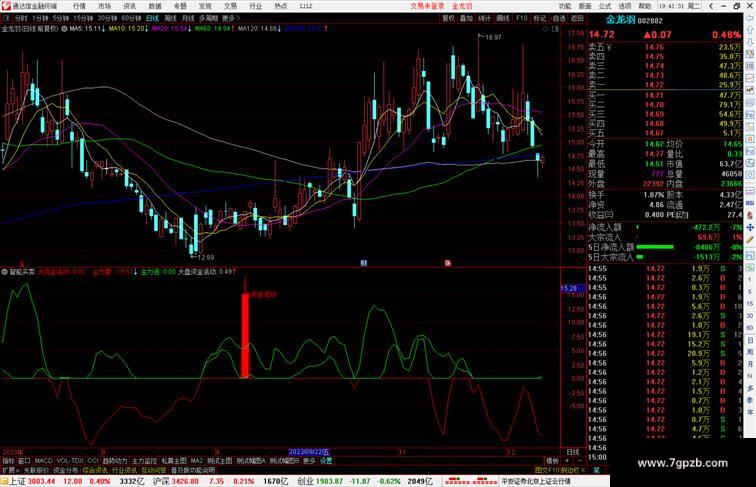Click the indicator settings circle next to 金龙羽
This screenshot has width=756, height=487.
point(64,28)
